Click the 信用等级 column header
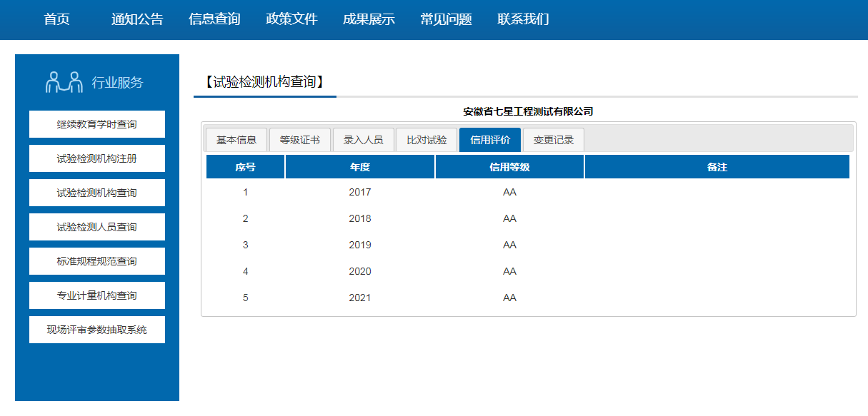 pos(509,167)
